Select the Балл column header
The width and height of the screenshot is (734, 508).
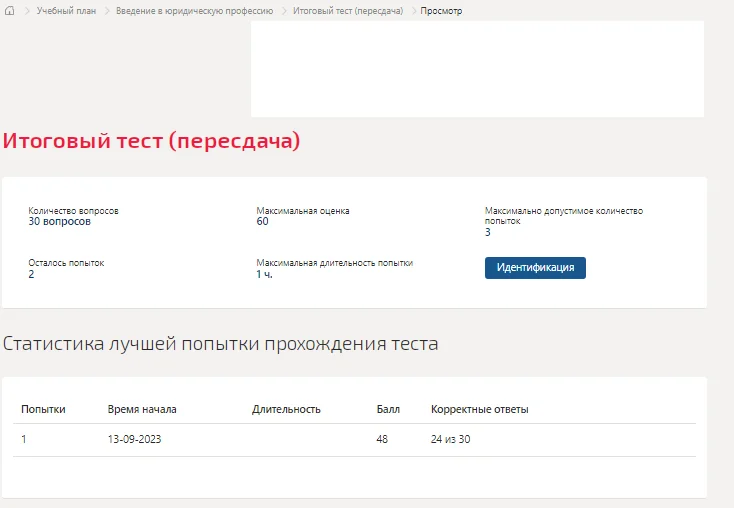pos(388,409)
